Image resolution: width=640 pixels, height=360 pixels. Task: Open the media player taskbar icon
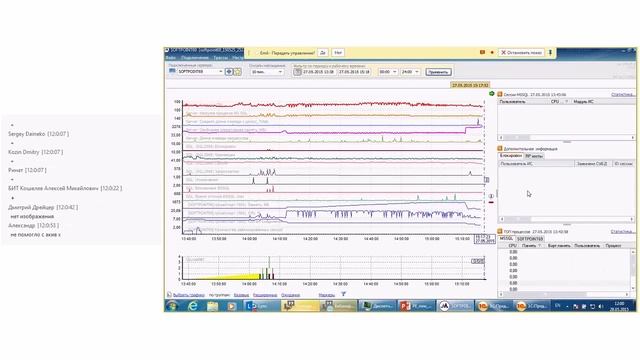[232, 306]
